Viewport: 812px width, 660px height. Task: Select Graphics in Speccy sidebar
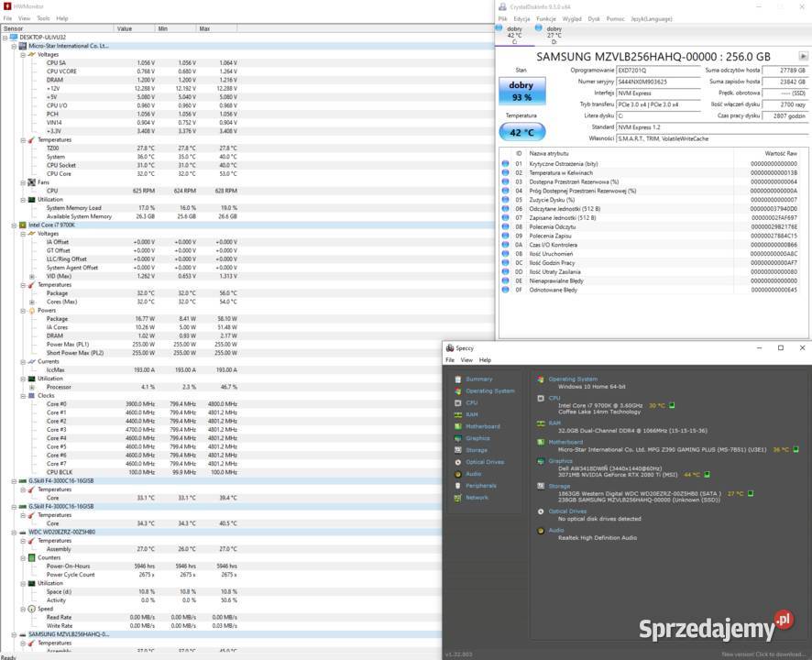[477, 439]
